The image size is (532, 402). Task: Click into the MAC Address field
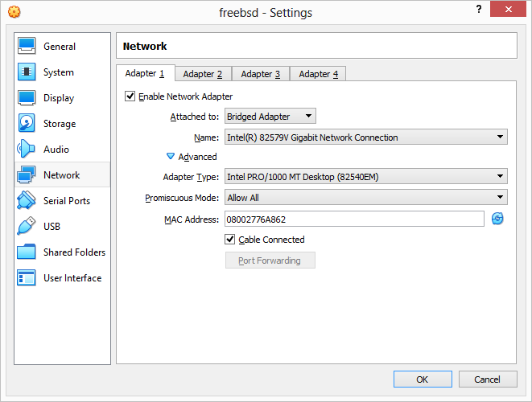click(354, 219)
